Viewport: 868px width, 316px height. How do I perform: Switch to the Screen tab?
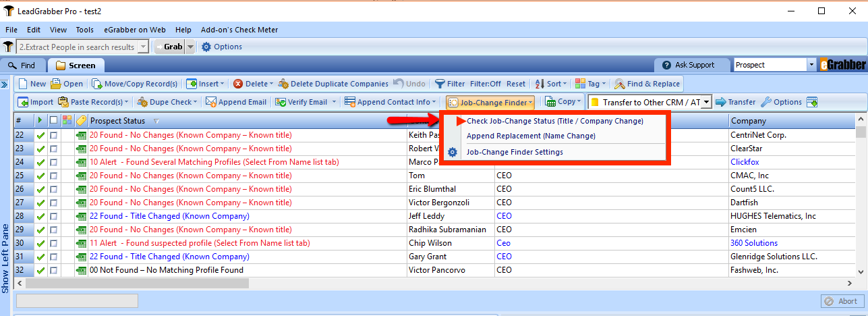click(76, 65)
